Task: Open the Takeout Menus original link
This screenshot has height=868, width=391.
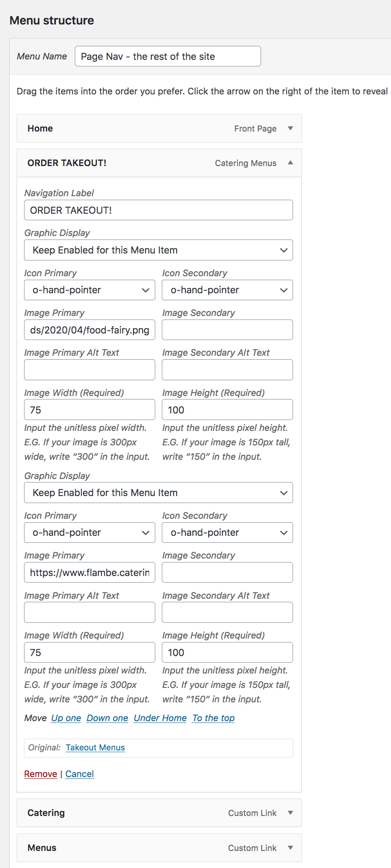Action: [x=95, y=748]
